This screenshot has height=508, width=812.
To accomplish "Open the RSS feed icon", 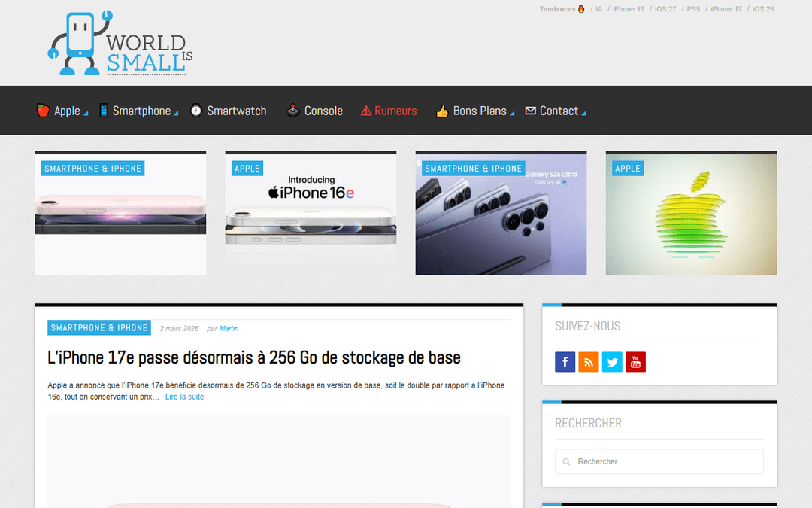I will [588, 362].
